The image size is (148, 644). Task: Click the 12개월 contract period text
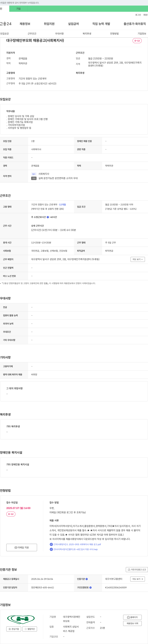point(63,204)
